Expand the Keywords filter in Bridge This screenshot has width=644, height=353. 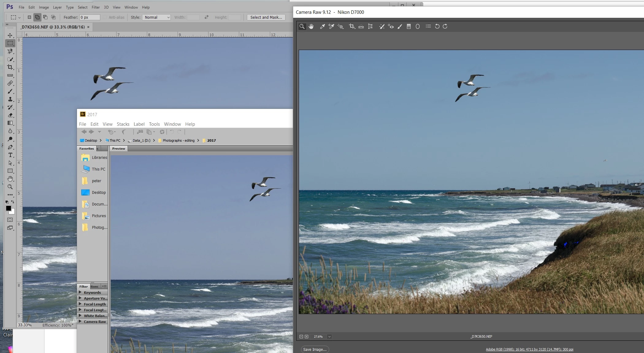80,292
